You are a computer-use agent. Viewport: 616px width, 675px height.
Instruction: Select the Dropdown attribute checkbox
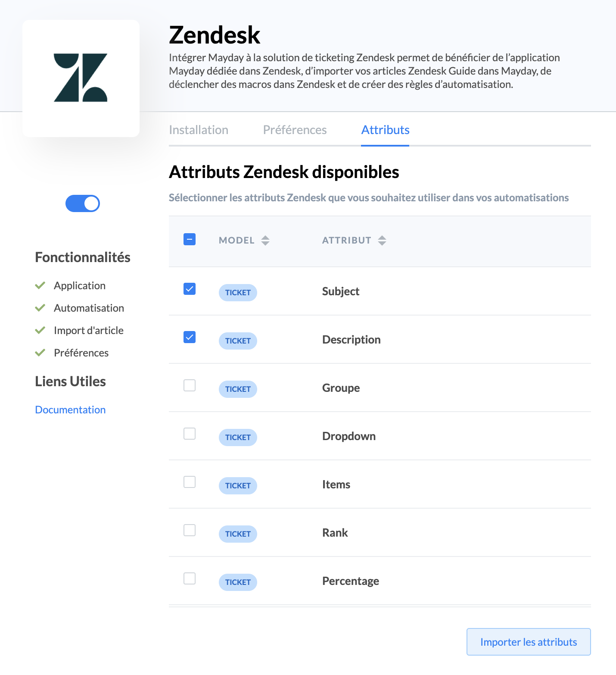(x=190, y=434)
